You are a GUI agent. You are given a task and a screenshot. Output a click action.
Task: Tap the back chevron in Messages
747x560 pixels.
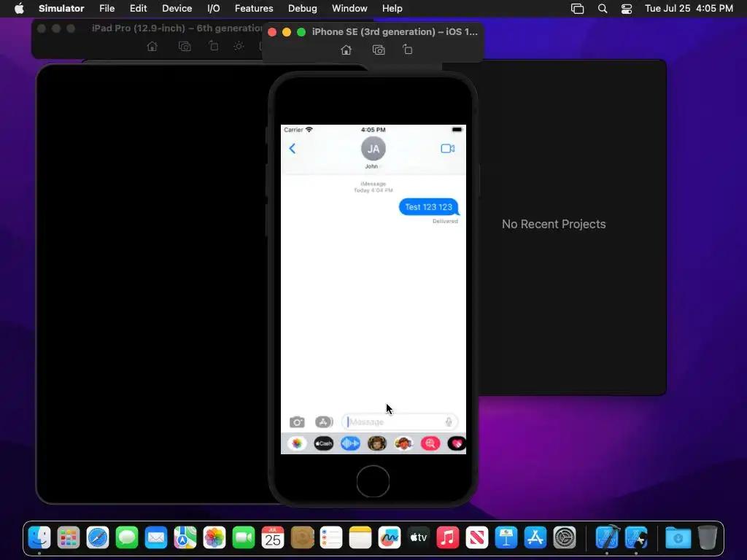(x=292, y=149)
